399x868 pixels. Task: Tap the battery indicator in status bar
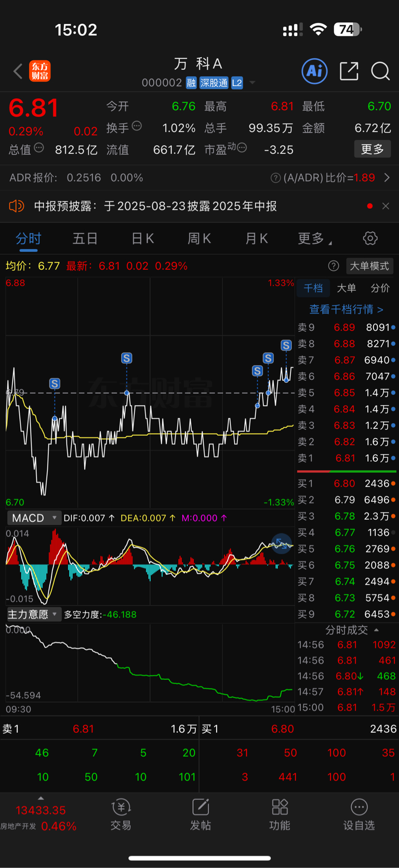tap(348, 30)
